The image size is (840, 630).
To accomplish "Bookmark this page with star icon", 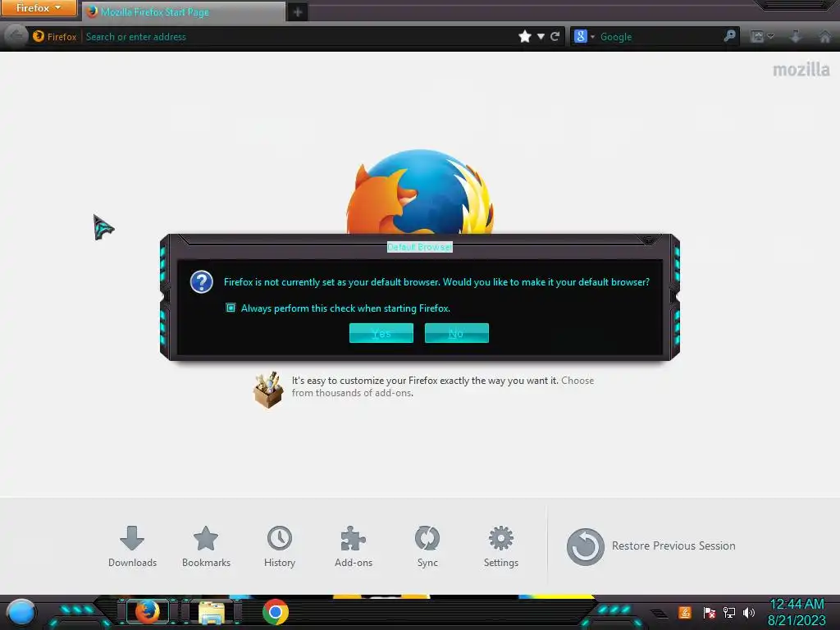I will click(525, 36).
